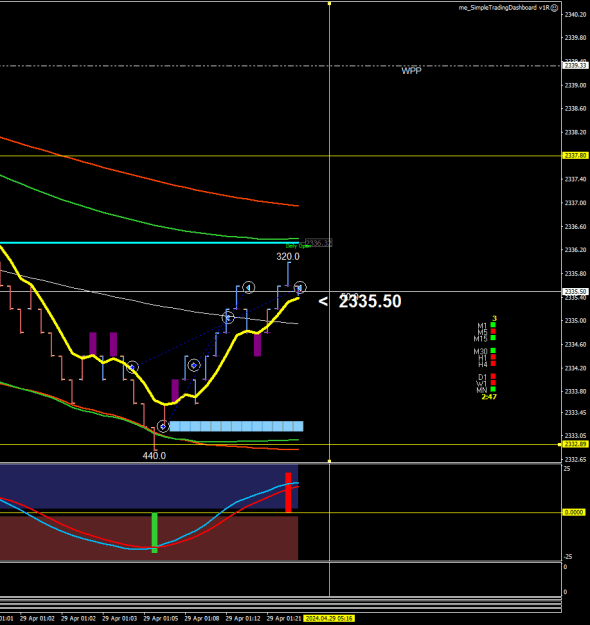This screenshot has width=590, height=625.
Task: Click the 2332.65 value on the price scale
Action: [x=575, y=460]
